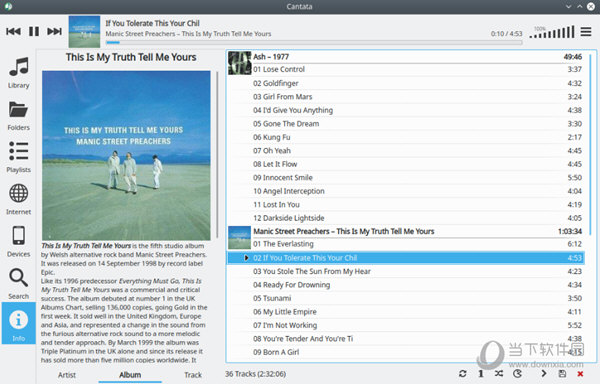Image resolution: width=600 pixels, height=384 pixels.
Task: Select playing track If You Tolerate This
Action: (x=406, y=258)
